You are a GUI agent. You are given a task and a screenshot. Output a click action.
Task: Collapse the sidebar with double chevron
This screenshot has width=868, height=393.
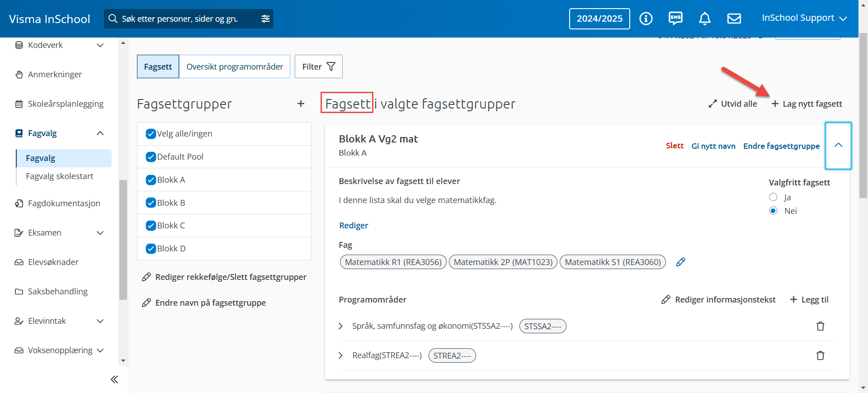pyautogui.click(x=114, y=379)
